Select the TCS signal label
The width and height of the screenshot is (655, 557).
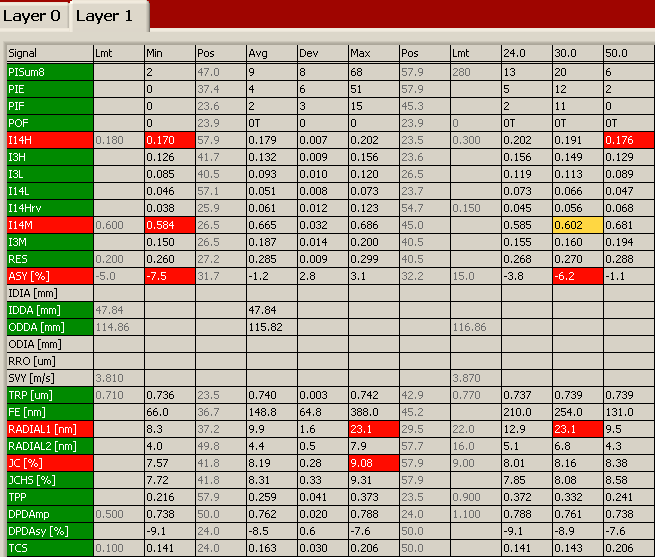[50, 548]
